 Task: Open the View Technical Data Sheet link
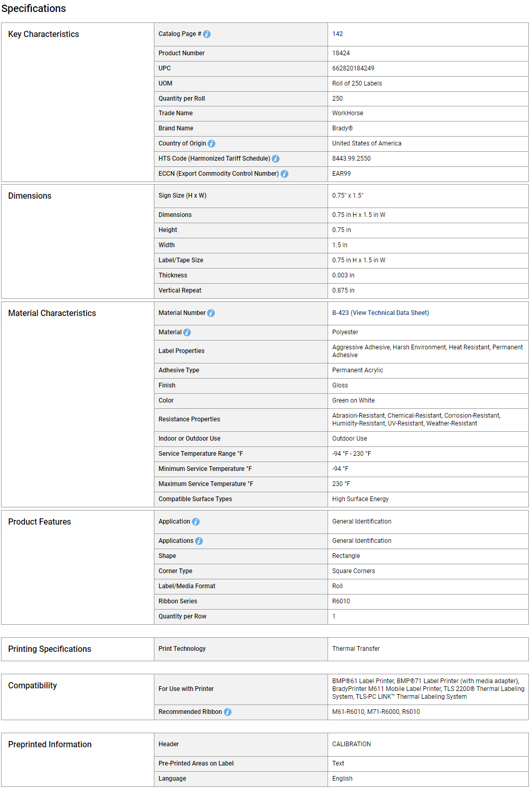[x=391, y=313]
